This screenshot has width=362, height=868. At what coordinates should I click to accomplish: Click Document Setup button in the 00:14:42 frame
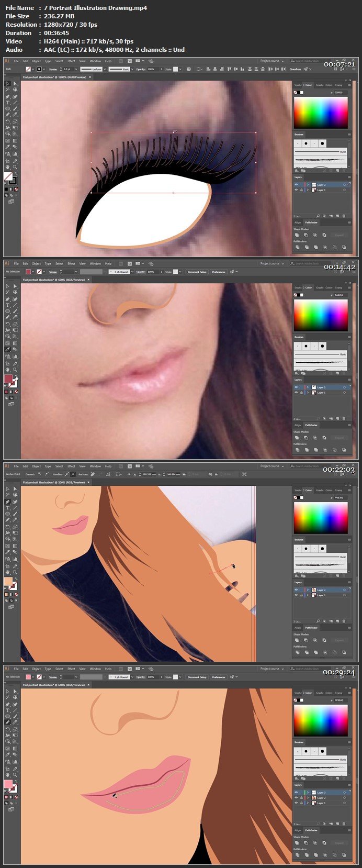pyautogui.click(x=197, y=272)
